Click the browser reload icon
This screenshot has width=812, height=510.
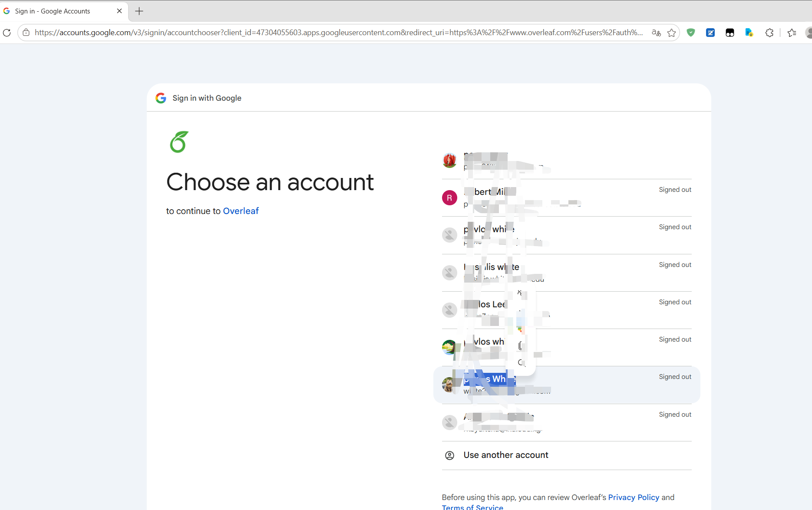click(7, 33)
